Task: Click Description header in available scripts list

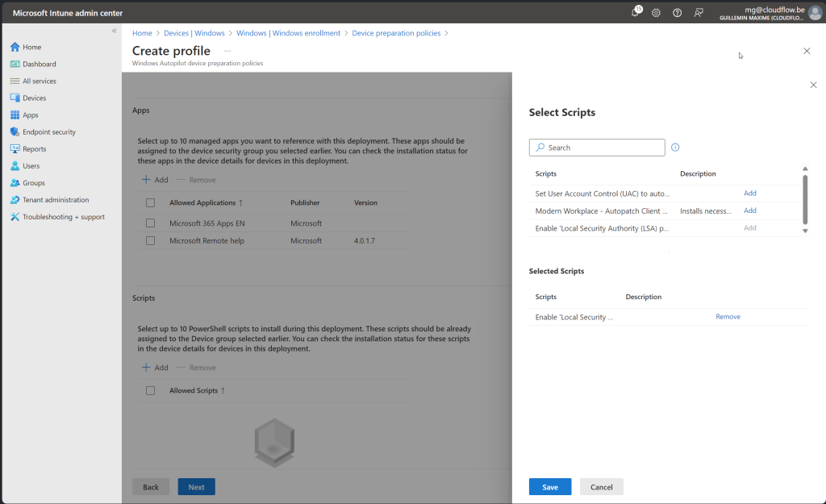Action: point(698,174)
